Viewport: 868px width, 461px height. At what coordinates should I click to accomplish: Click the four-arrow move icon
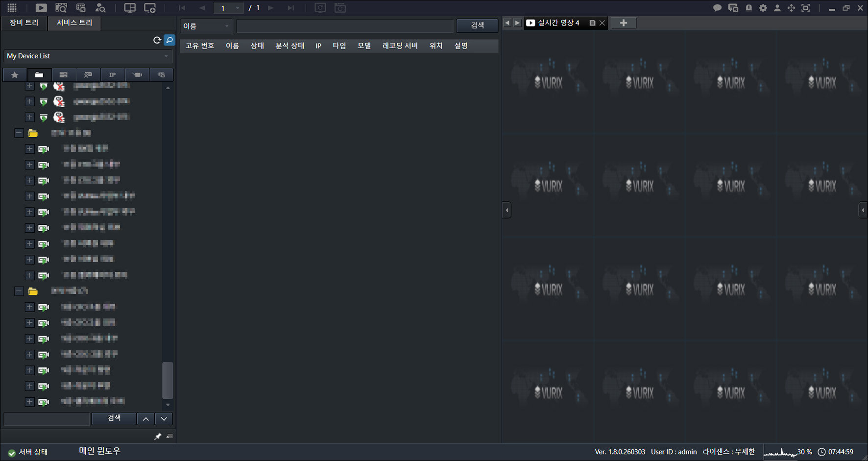click(x=791, y=8)
